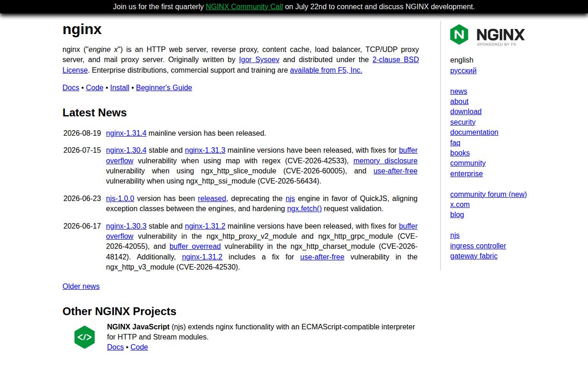Open the download page in the sidebar
588x368 pixels.
(x=466, y=112)
